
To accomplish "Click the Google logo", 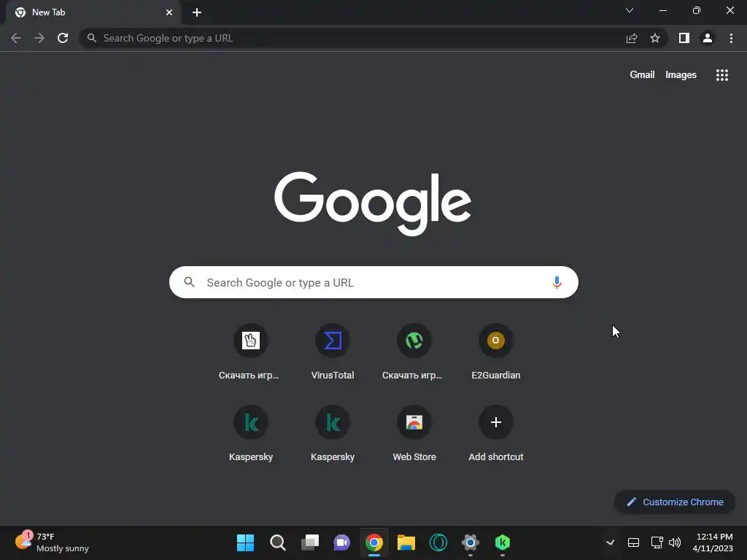I will coord(373,204).
